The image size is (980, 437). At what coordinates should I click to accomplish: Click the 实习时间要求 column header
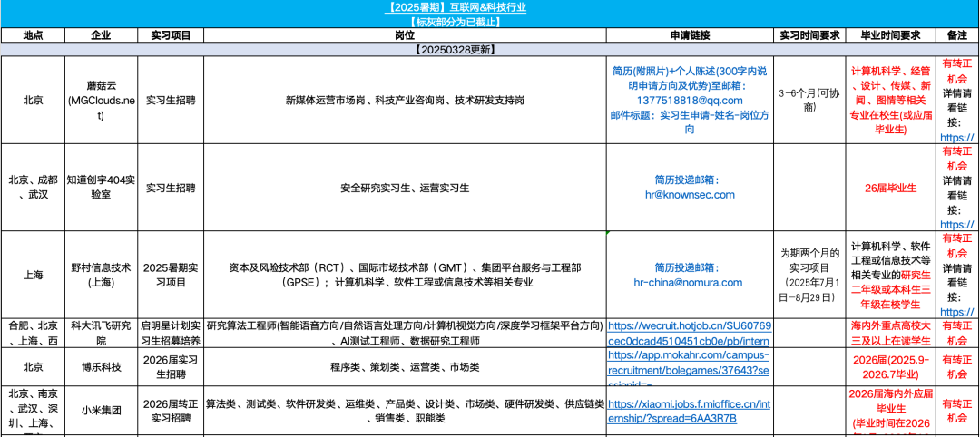click(x=808, y=35)
